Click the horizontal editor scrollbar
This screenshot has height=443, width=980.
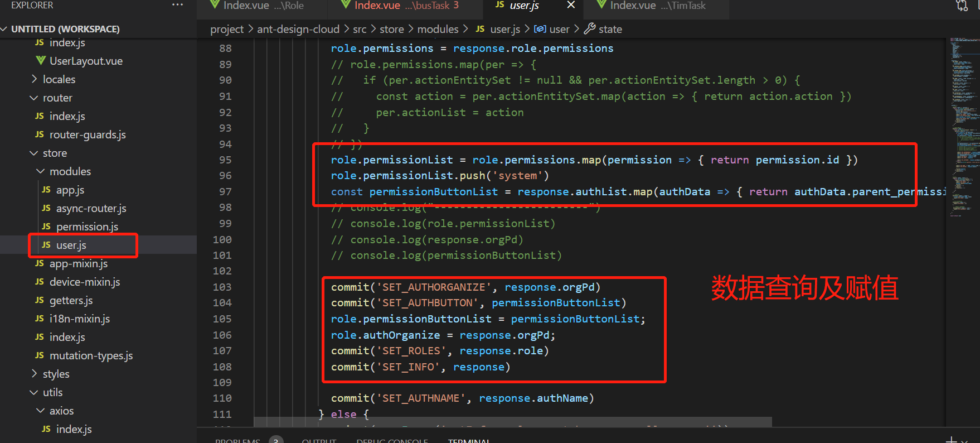point(513,422)
